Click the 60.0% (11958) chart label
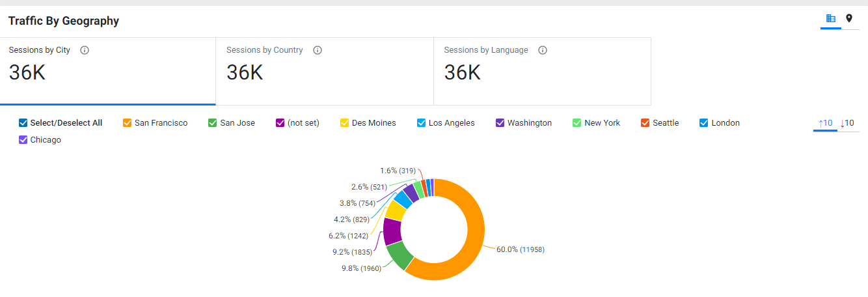The height and width of the screenshot is (297, 868). pos(520,249)
